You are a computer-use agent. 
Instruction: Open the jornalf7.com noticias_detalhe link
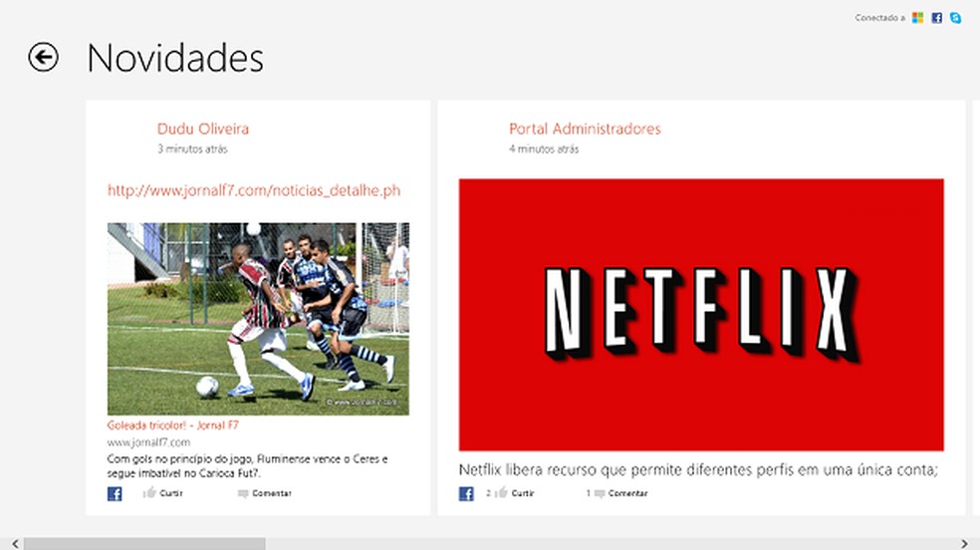(x=254, y=190)
